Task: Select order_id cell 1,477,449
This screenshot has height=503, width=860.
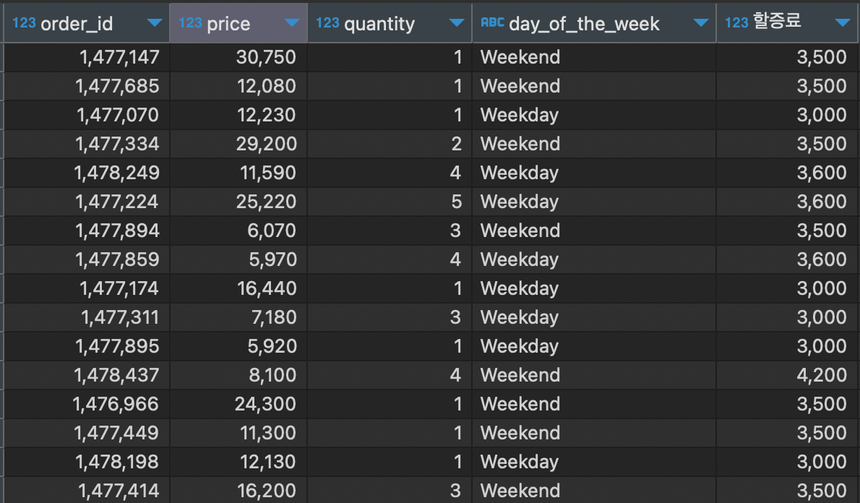Action: (87, 433)
